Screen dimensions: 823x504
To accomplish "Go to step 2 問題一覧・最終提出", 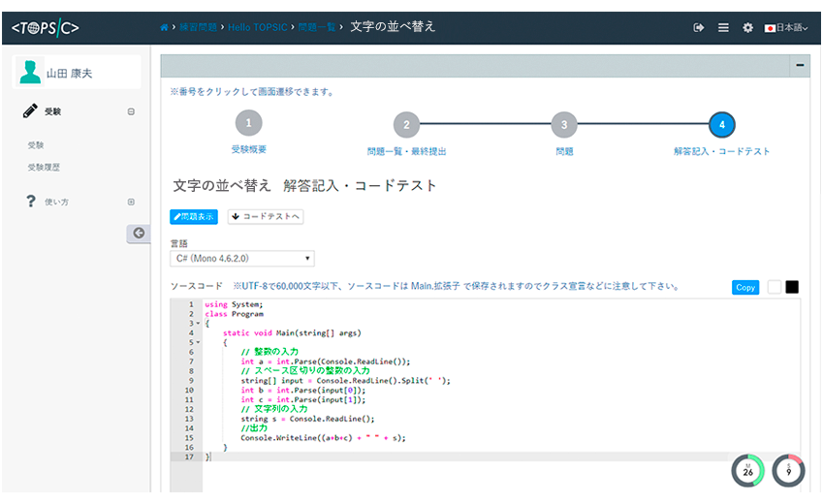I will 406,124.
